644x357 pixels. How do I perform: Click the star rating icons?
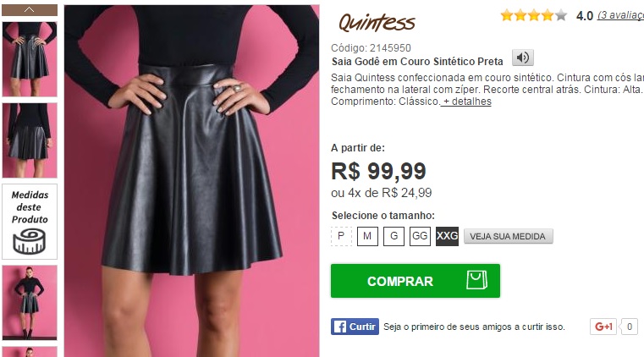[533, 15]
